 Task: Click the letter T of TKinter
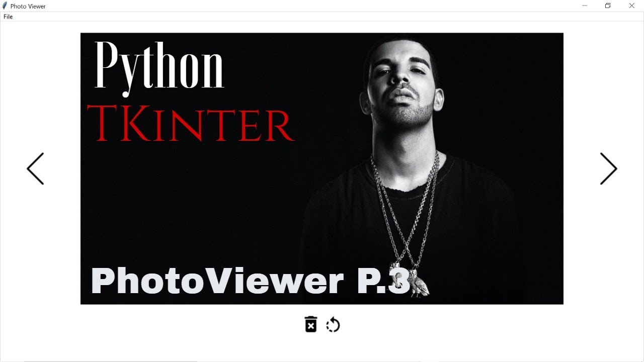(102, 124)
